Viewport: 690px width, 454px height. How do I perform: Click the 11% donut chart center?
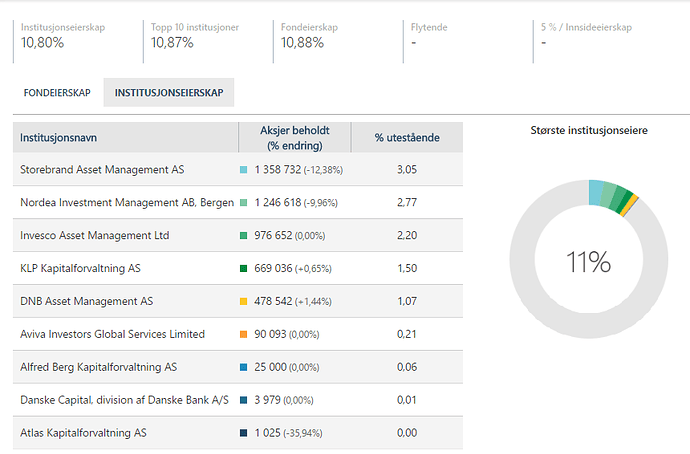(x=588, y=262)
